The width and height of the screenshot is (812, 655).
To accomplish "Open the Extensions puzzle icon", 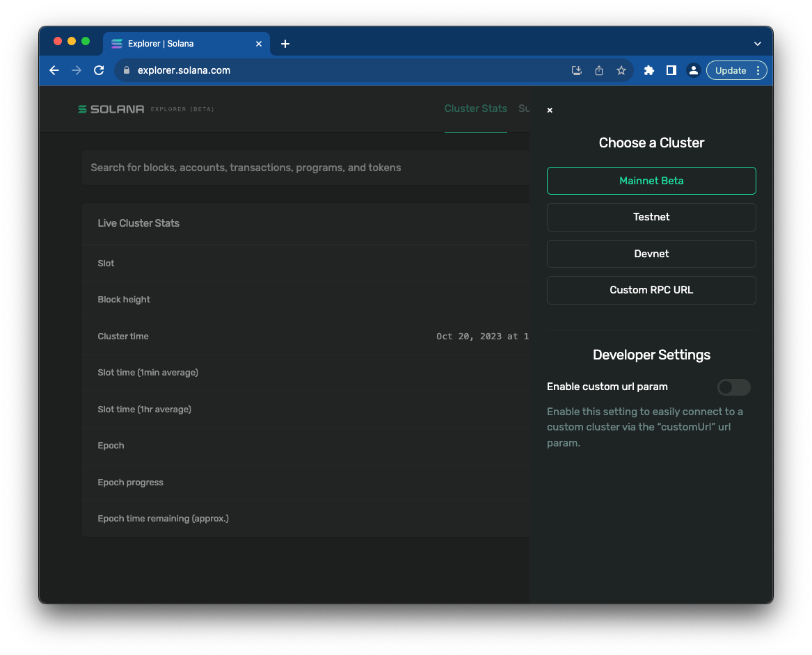I will click(x=649, y=70).
